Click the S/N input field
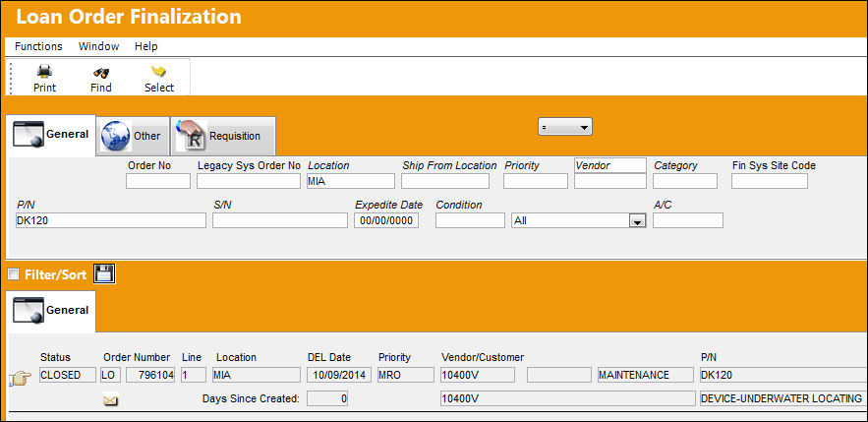Screen dimensions: 868x422 point(280,220)
